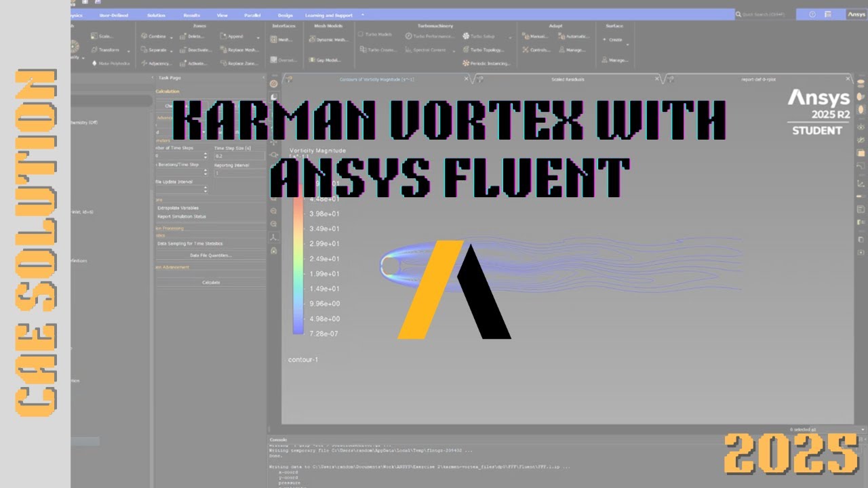The height and width of the screenshot is (488, 868).
Task: Switch to Contours of Vorticity Magnitude tab
Action: pos(376,79)
